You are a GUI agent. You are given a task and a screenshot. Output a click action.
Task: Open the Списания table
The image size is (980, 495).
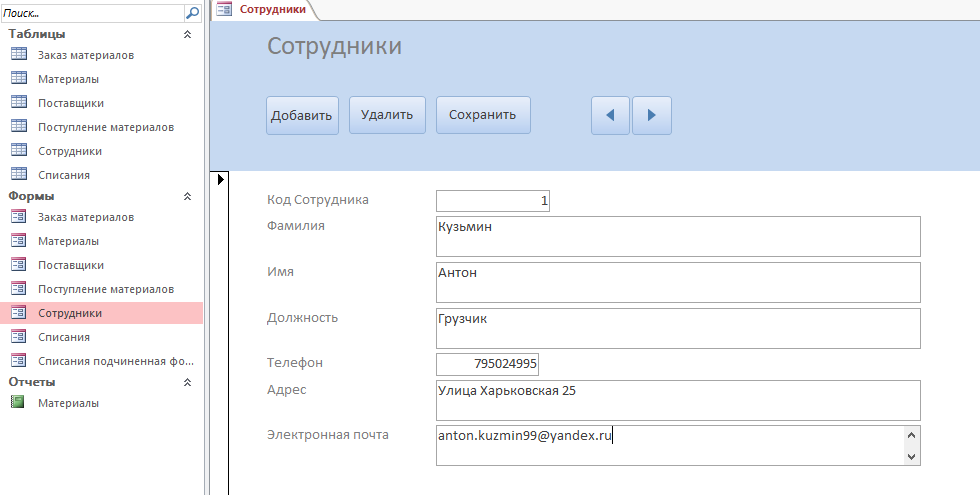64,175
